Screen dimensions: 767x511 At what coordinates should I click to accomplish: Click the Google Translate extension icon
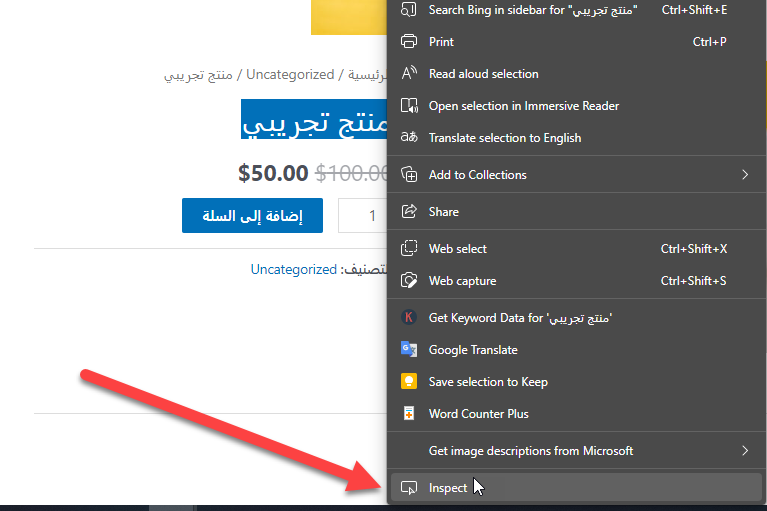click(x=408, y=350)
